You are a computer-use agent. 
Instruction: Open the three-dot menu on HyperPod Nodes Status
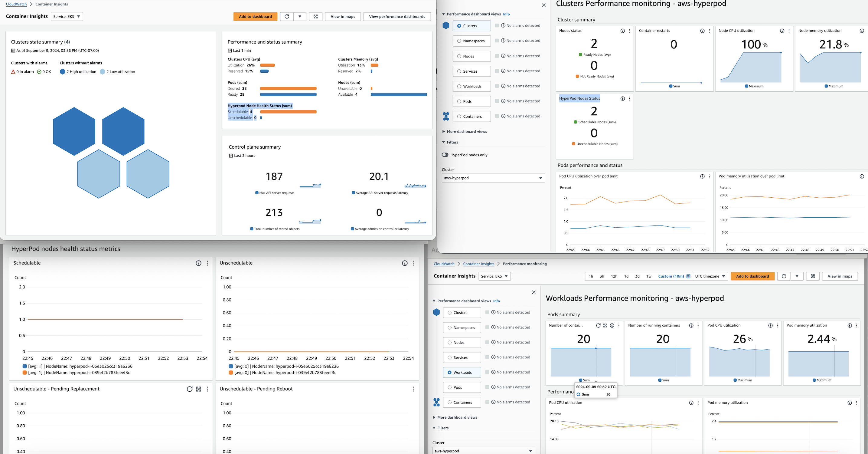tap(629, 98)
